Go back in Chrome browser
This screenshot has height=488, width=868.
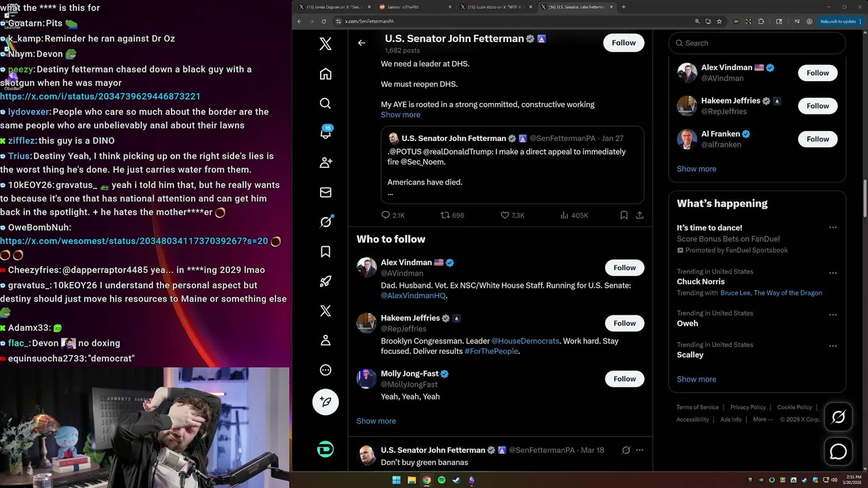300,21
